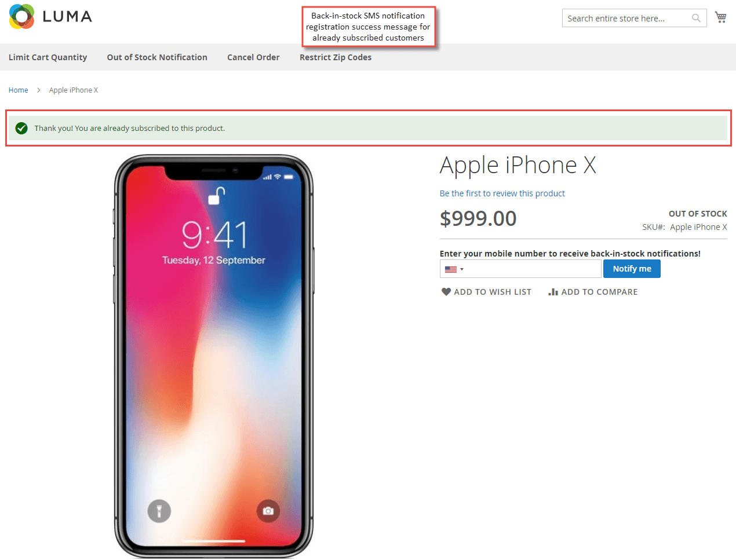The height and width of the screenshot is (560, 736).
Task: Click the compare bar chart icon
Action: tap(553, 292)
